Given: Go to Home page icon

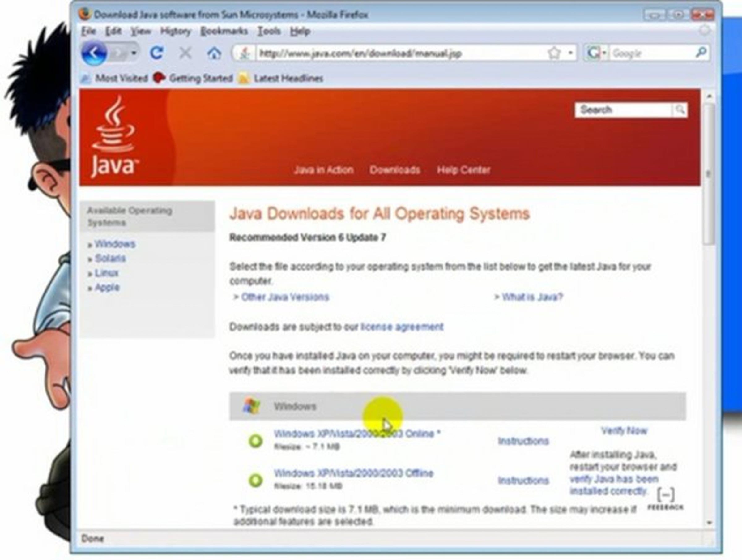Looking at the screenshot, I should point(214,53).
